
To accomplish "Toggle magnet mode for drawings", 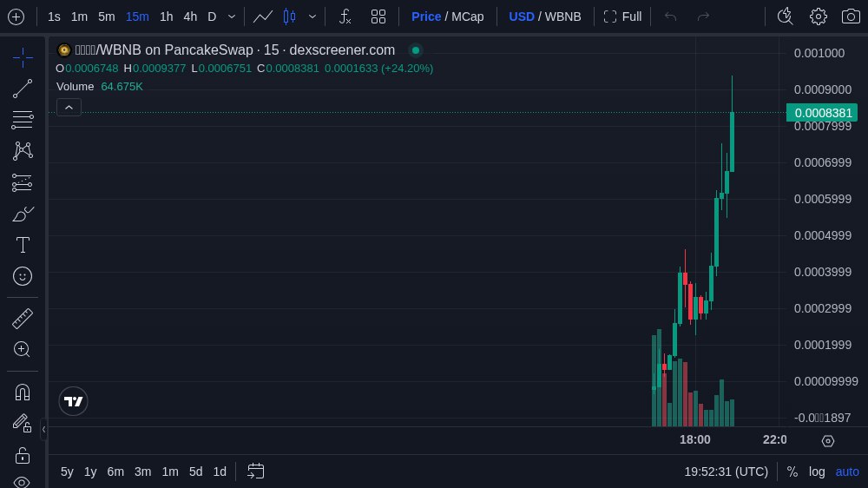I will tap(23, 392).
